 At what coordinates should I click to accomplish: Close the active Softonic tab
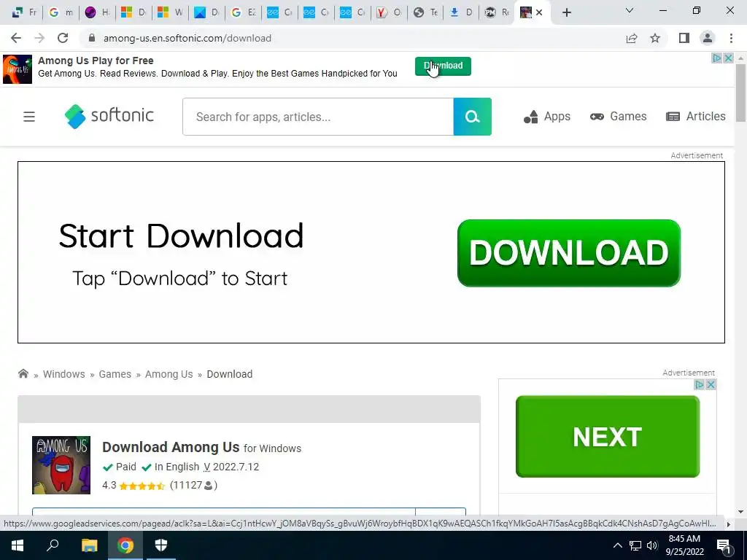[539, 12]
